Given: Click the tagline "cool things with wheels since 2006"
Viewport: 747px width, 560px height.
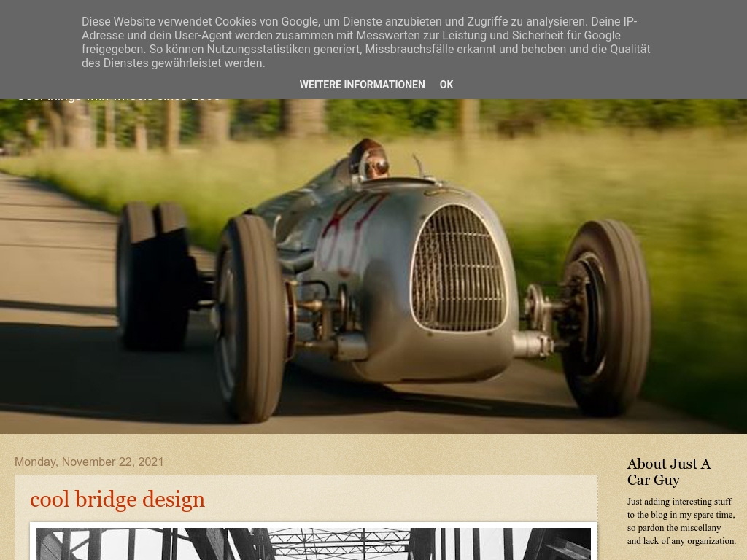Looking at the screenshot, I should 119,96.
